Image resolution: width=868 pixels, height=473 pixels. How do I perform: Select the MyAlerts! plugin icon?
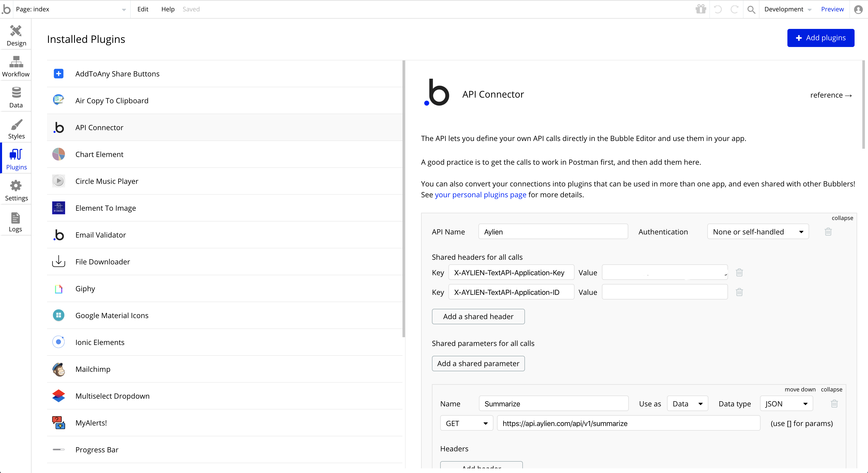click(x=59, y=422)
